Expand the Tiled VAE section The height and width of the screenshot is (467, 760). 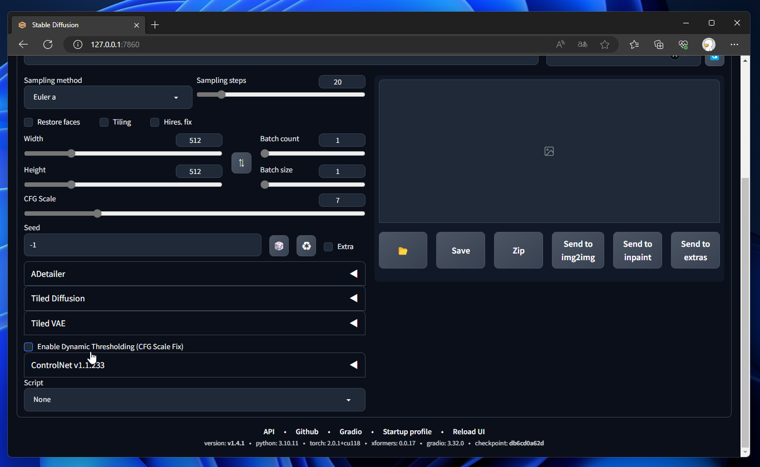coord(194,323)
